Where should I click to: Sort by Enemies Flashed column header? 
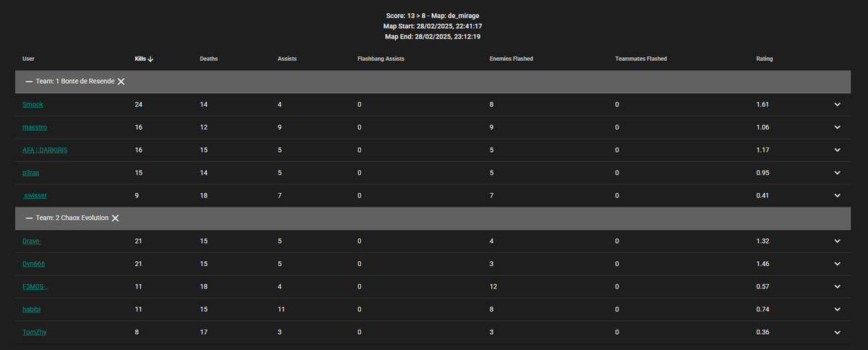tap(511, 59)
